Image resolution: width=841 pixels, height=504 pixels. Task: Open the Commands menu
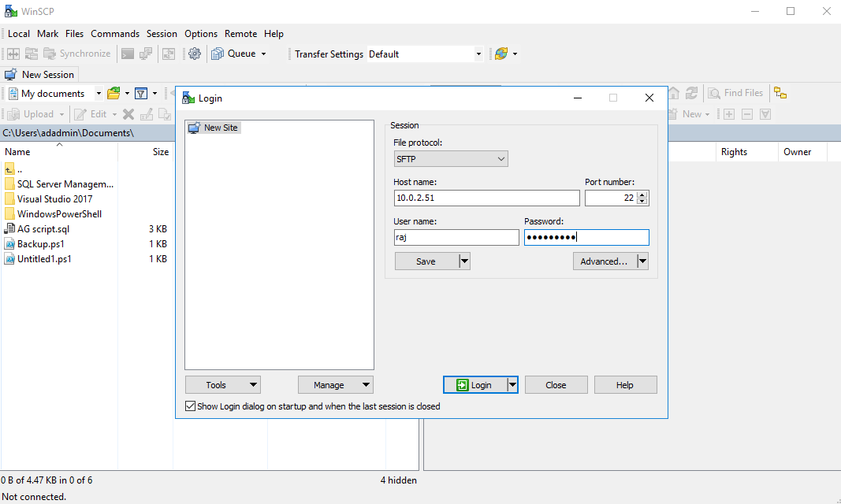coord(115,34)
